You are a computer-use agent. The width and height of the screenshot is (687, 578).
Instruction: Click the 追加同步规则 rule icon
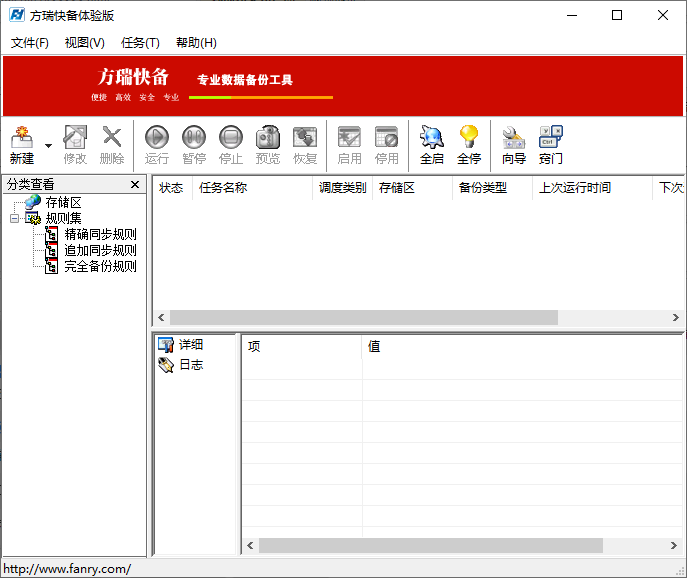52,250
